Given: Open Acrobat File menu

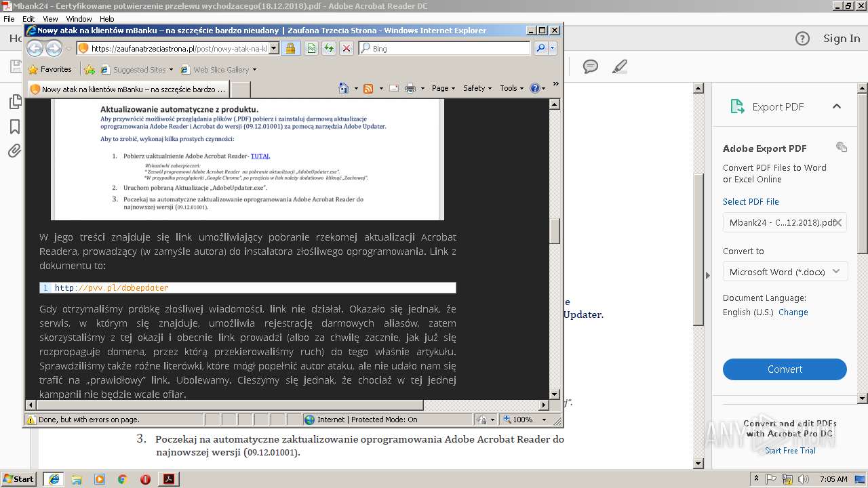Looking at the screenshot, I should (x=9, y=19).
